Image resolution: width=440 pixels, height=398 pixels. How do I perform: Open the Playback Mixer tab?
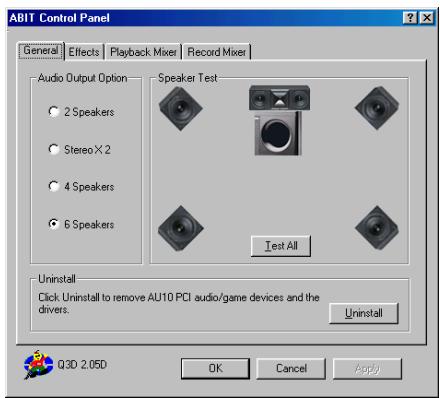click(143, 52)
